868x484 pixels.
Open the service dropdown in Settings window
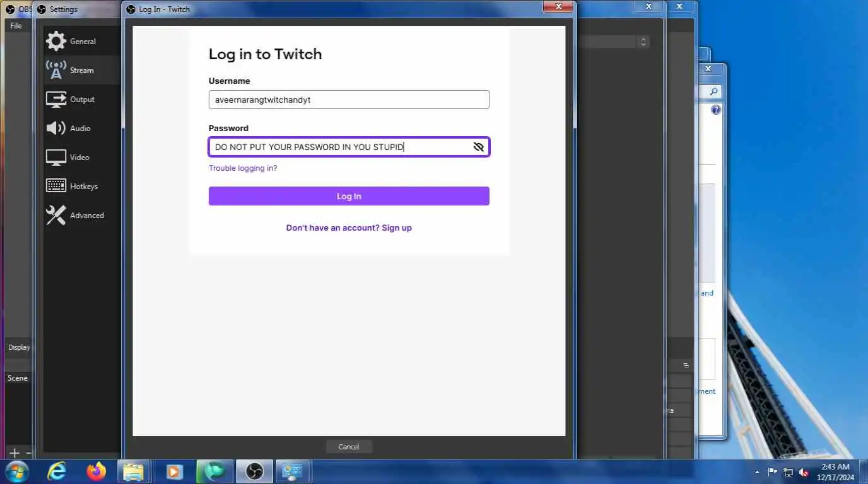(x=643, y=42)
